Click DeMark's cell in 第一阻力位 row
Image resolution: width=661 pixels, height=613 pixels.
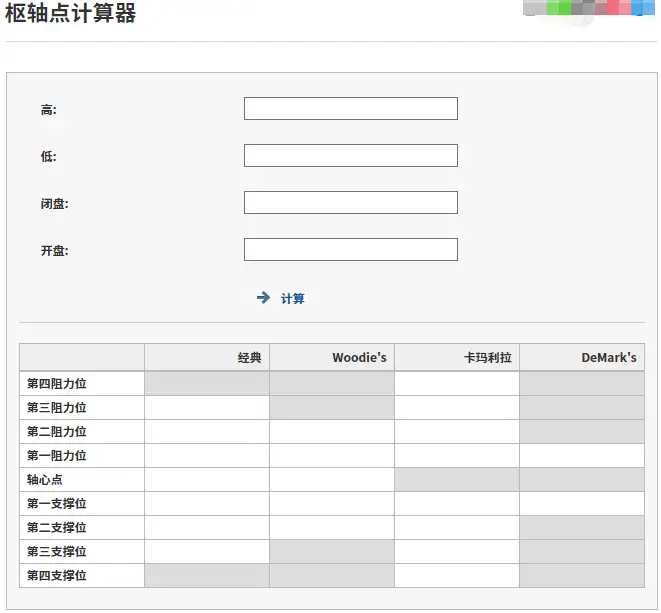[x=582, y=456]
